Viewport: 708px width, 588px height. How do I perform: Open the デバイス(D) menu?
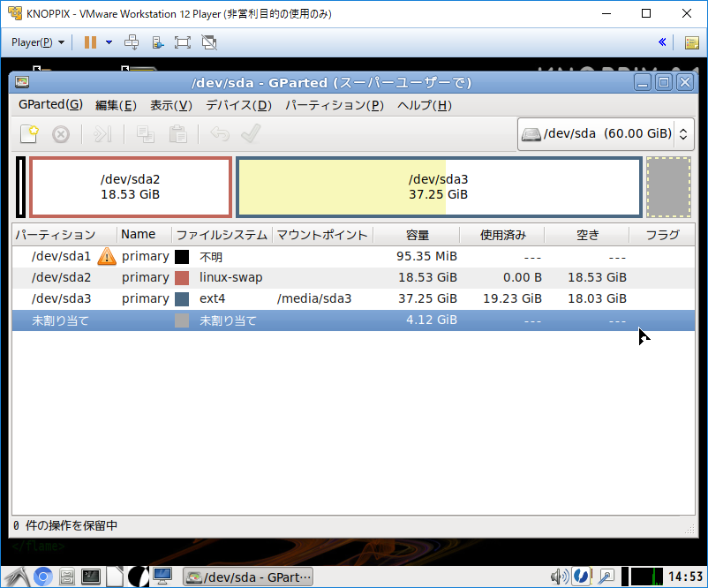pyautogui.click(x=239, y=105)
